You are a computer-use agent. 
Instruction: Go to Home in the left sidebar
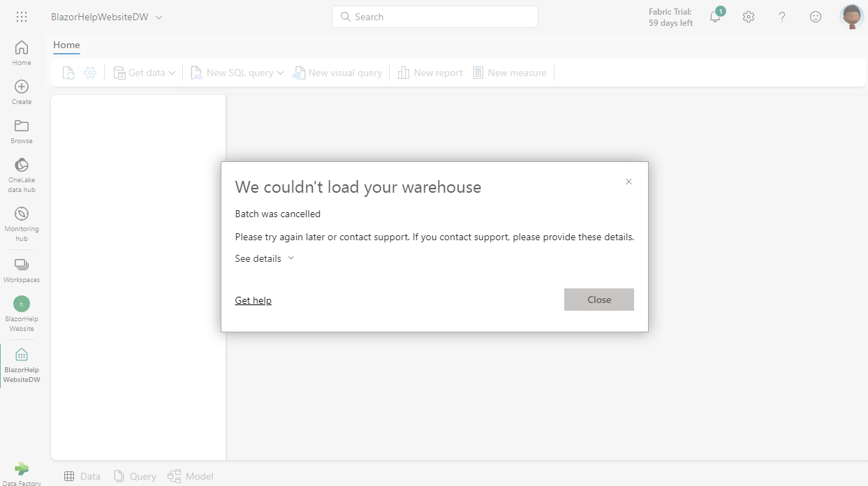(22, 53)
